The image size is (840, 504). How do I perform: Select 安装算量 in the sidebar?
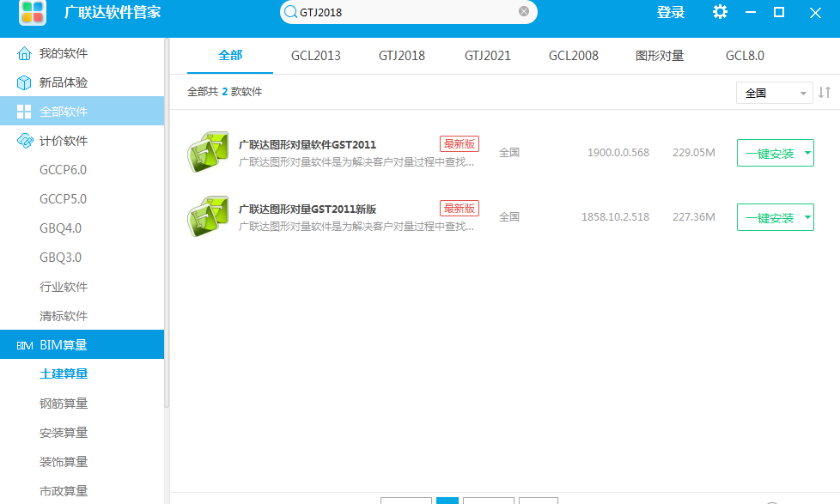(64, 432)
